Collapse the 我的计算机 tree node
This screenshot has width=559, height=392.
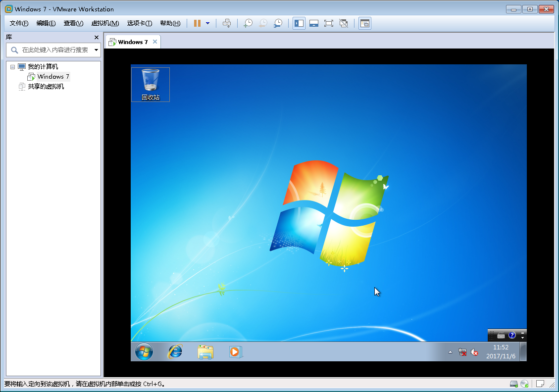[12, 67]
